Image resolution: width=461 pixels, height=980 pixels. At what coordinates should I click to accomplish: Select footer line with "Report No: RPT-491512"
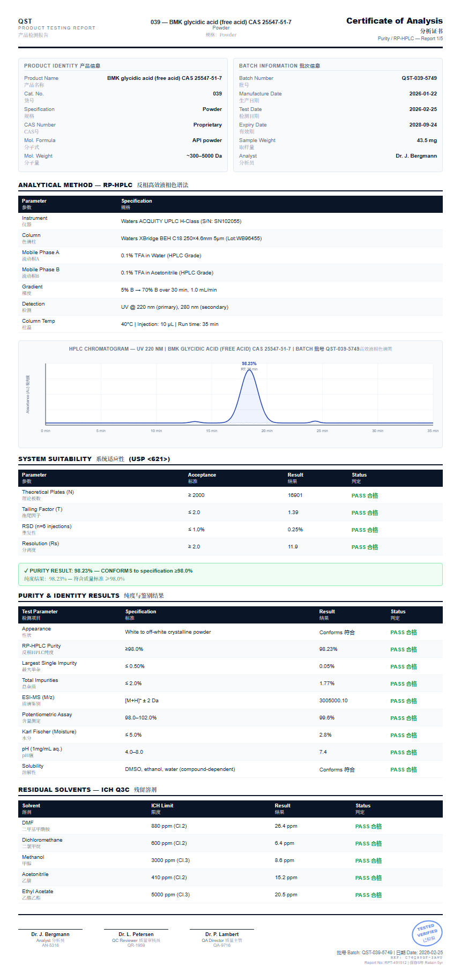pos(404,963)
